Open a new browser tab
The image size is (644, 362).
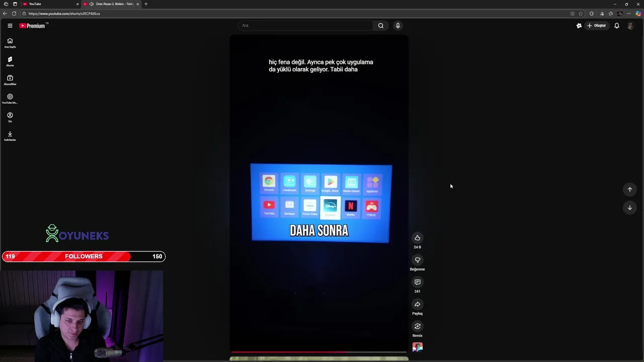pos(146,4)
